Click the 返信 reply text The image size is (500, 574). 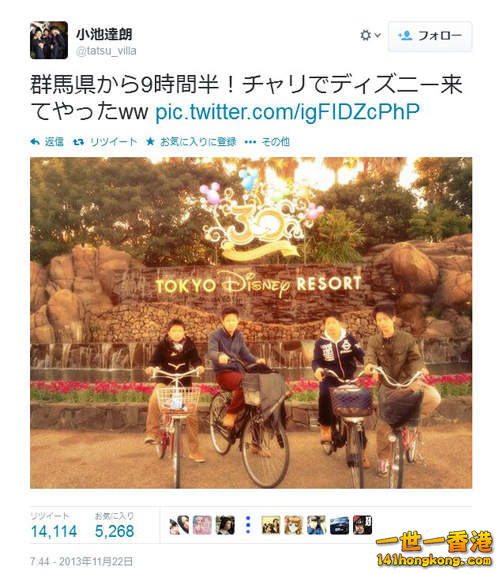pyautogui.click(x=54, y=142)
